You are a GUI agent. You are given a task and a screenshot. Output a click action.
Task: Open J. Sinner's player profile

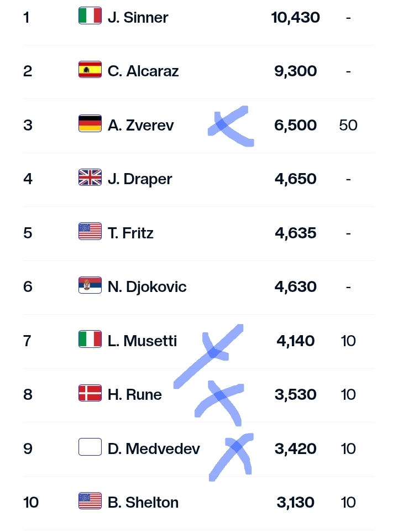pos(138,17)
